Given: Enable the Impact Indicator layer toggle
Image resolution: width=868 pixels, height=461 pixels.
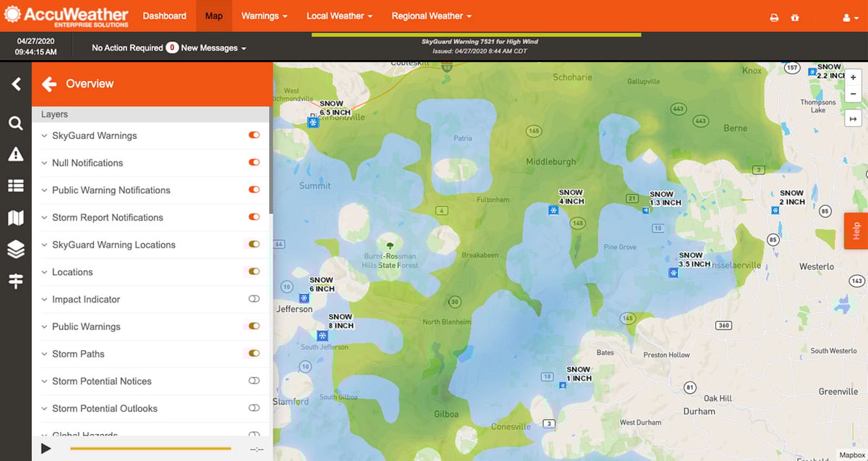Looking at the screenshot, I should (254, 299).
